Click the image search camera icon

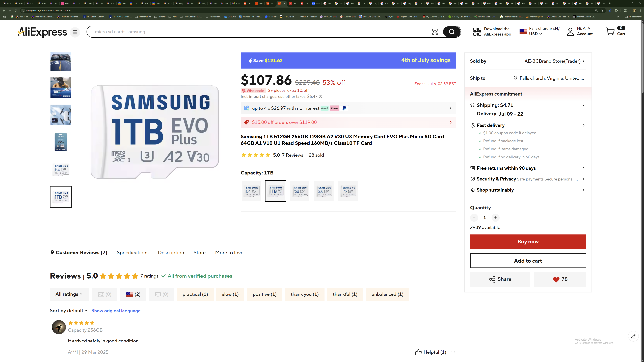coord(435,32)
